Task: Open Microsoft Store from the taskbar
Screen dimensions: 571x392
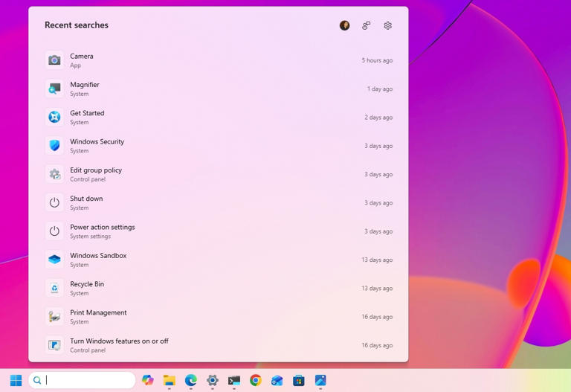Action: point(299,380)
